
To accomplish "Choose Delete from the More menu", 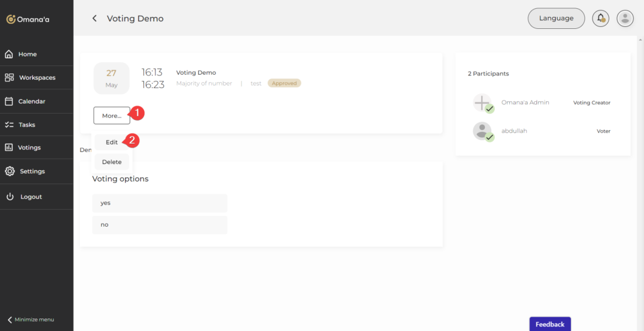I will (111, 162).
